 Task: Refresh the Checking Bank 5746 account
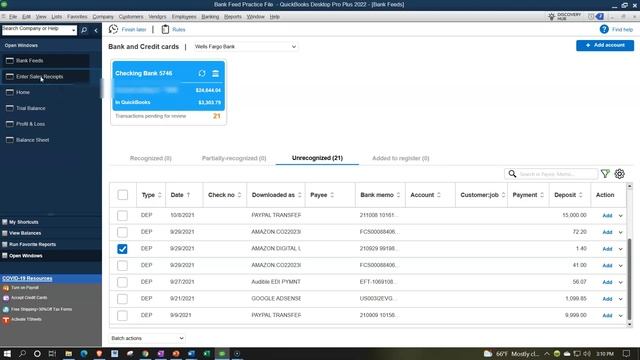click(202, 73)
